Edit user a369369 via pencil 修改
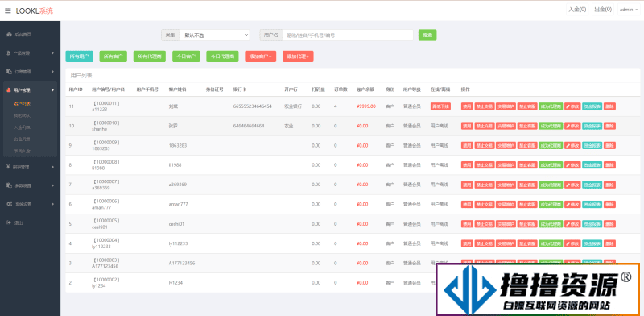Image resolution: width=644 pixels, height=316 pixels. [x=572, y=185]
